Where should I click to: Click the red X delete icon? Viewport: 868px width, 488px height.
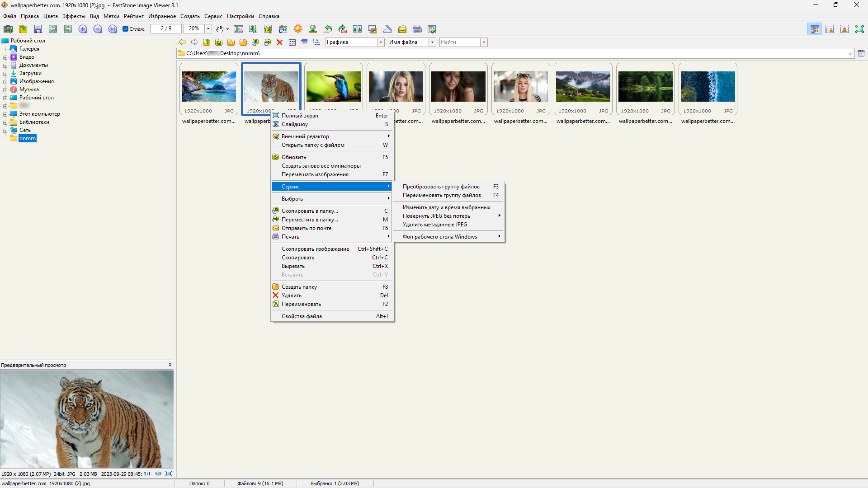tap(279, 42)
